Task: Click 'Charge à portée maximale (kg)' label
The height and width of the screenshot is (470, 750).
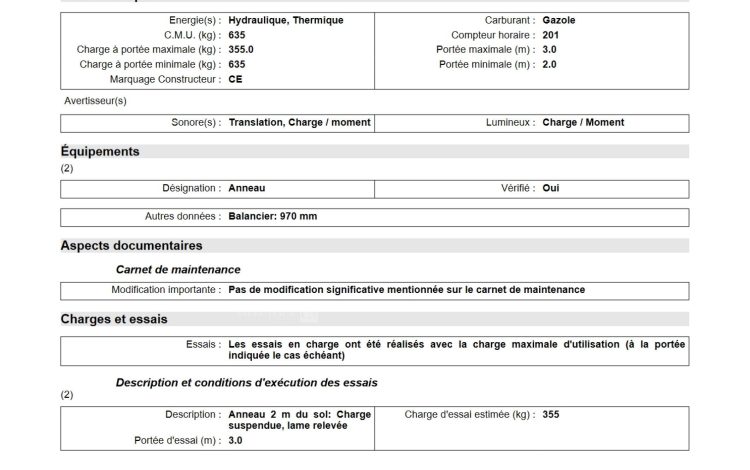Action: coord(149,50)
